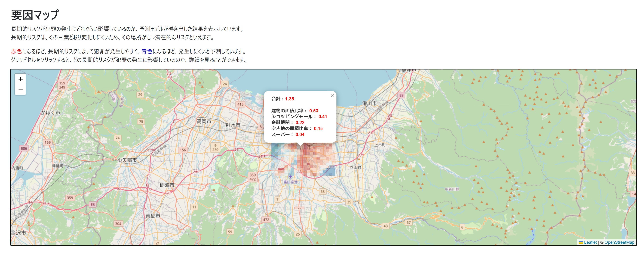Click the route 359/472 shield icon
The width and height of the screenshot is (644, 258).
[253, 177]
